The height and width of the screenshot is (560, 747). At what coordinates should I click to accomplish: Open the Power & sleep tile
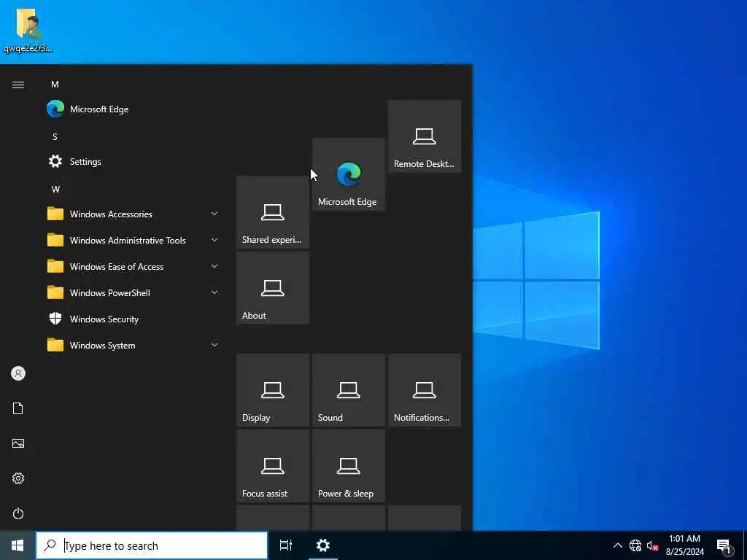348,466
